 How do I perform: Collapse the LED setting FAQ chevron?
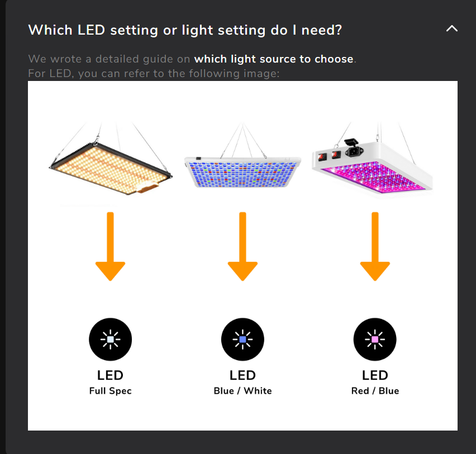452,28
